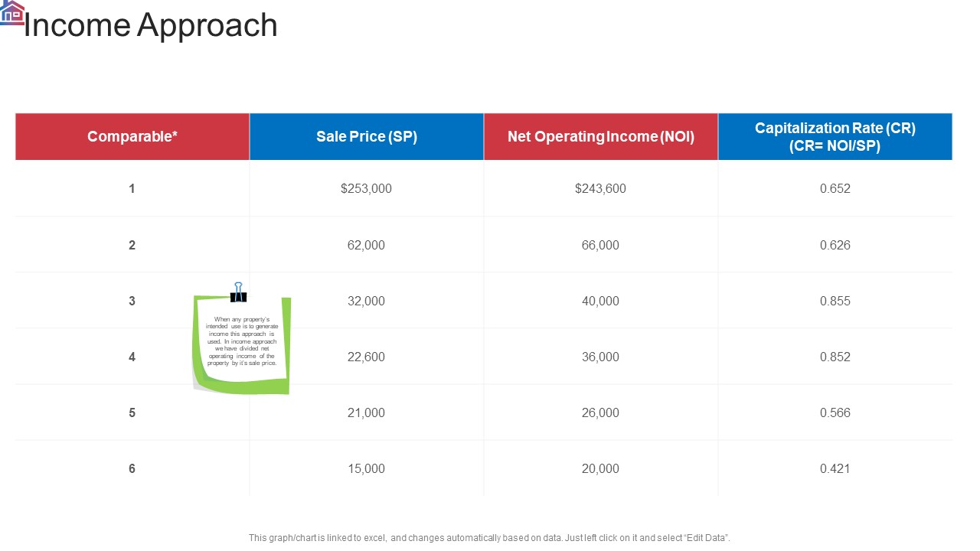The image size is (980, 551).
Task: Click the Edit Data footnote text
Action: 490,538
